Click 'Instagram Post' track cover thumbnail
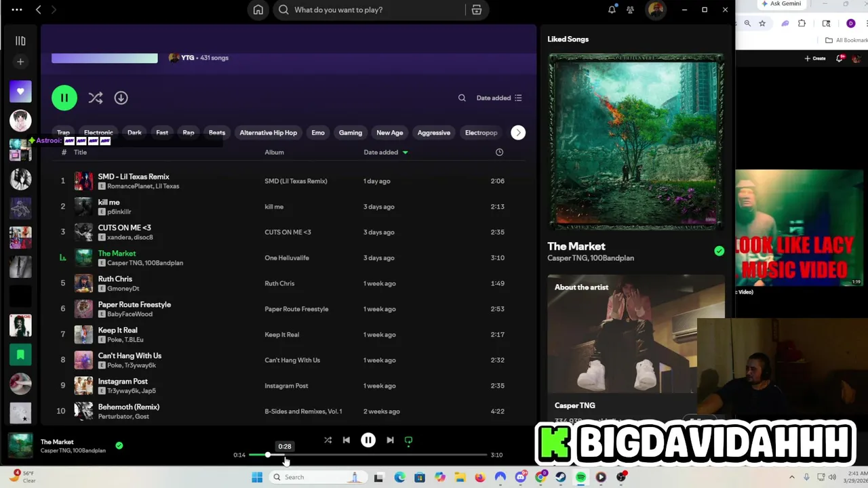The height and width of the screenshot is (488, 868). [83, 386]
